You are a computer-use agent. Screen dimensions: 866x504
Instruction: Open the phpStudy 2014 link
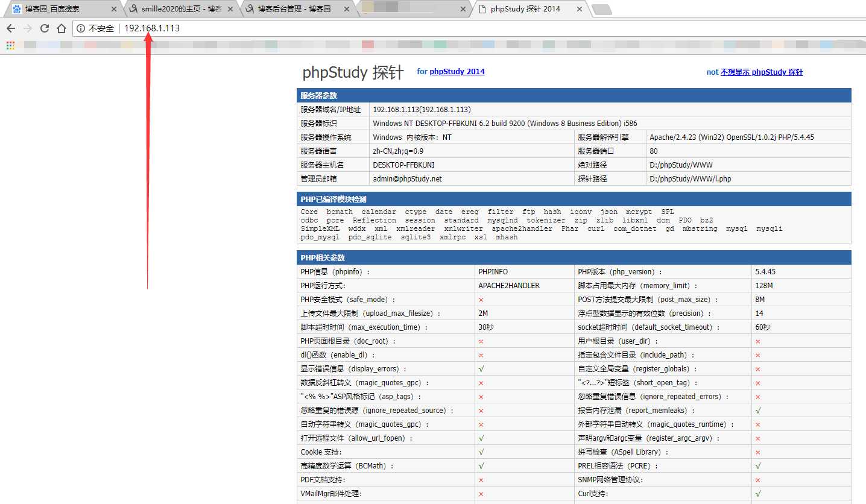457,72
